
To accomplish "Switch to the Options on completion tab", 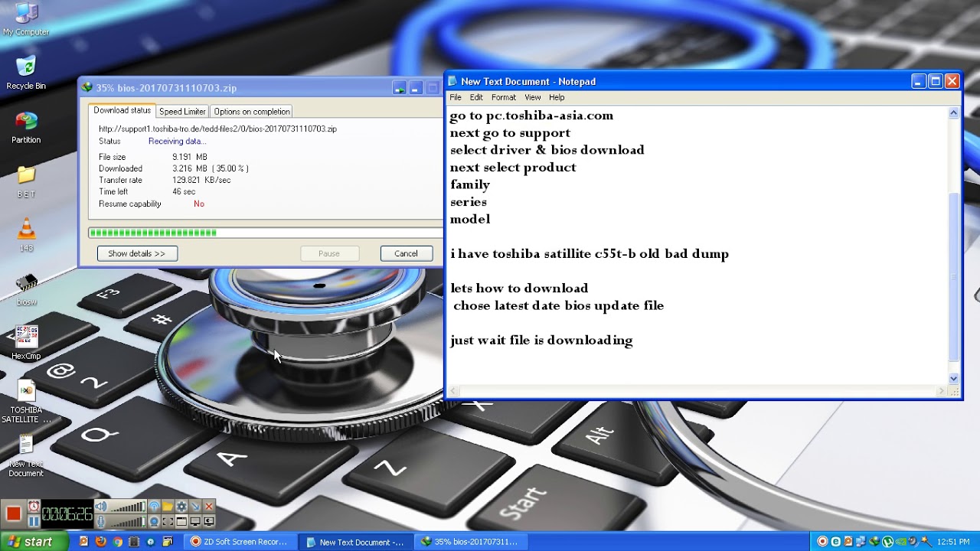I will [252, 112].
